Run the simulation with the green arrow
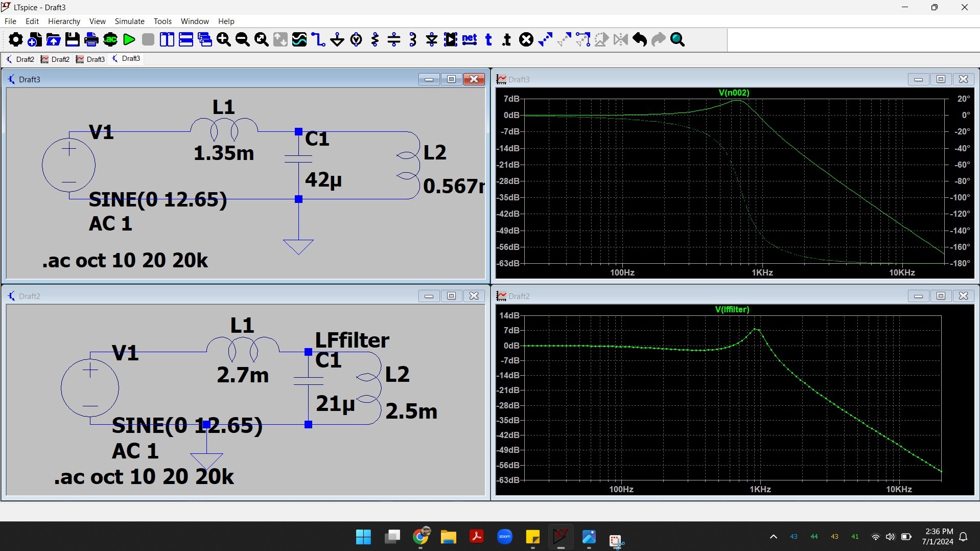This screenshot has width=980, height=551. (x=129, y=39)
